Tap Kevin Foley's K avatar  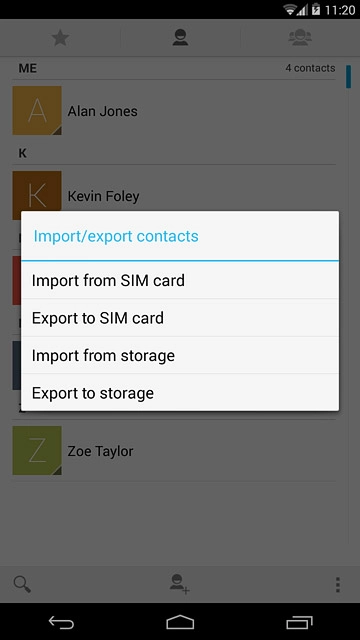point(37,191)
